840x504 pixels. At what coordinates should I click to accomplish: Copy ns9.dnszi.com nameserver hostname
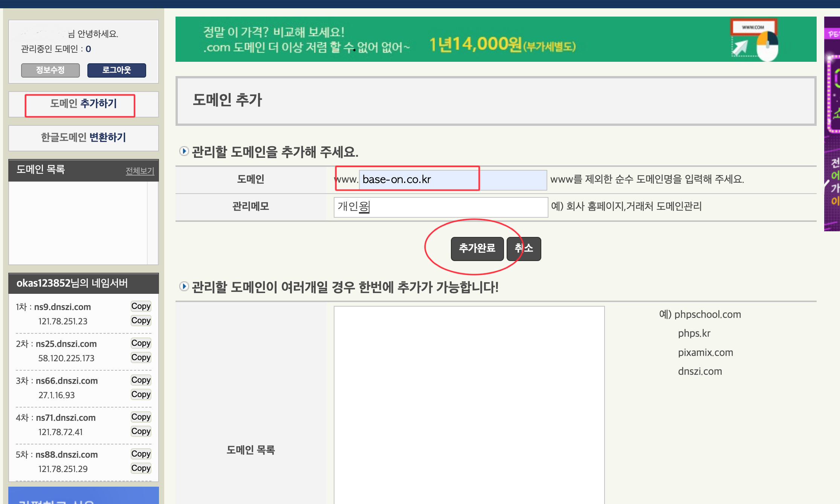click(x=141, y=306)
